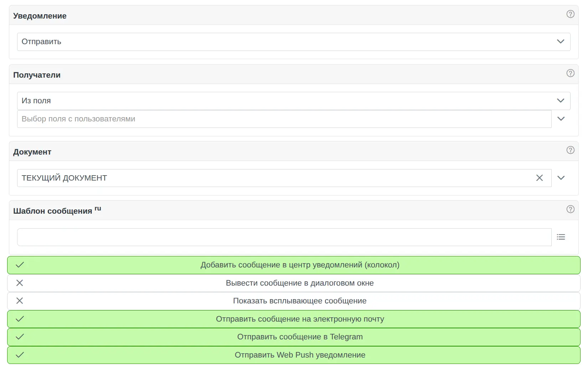Viewport: 588px width, 370px height.
Task: Open document selection dropdown chevron
Action: click(561, 178)
